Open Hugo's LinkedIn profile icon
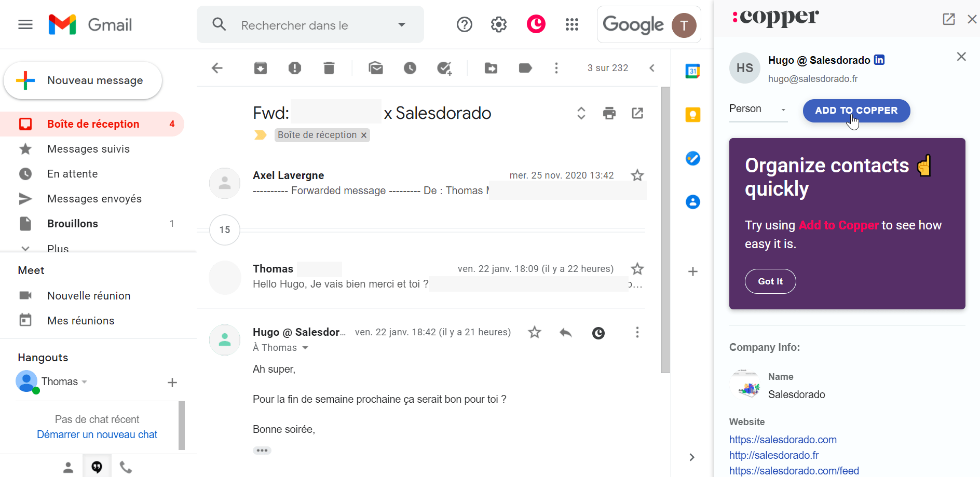This screenshot has height=477, width=980. [879, 60]
